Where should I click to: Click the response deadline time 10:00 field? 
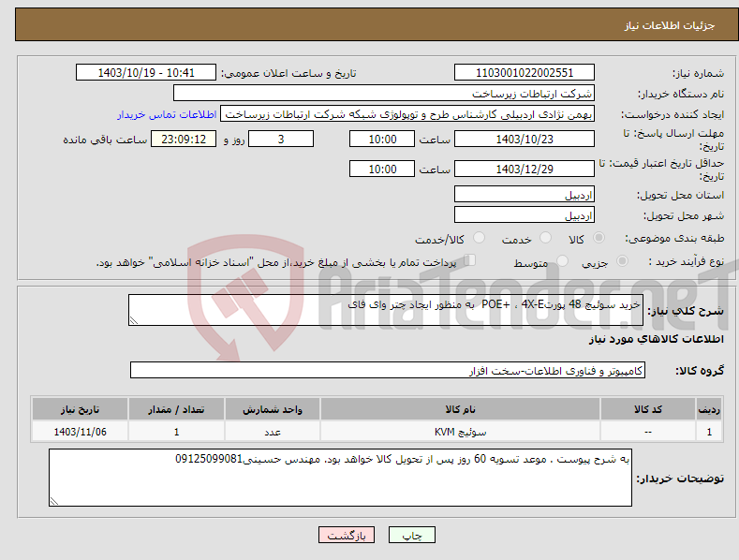pyautogui.click(x=382, y=139)
